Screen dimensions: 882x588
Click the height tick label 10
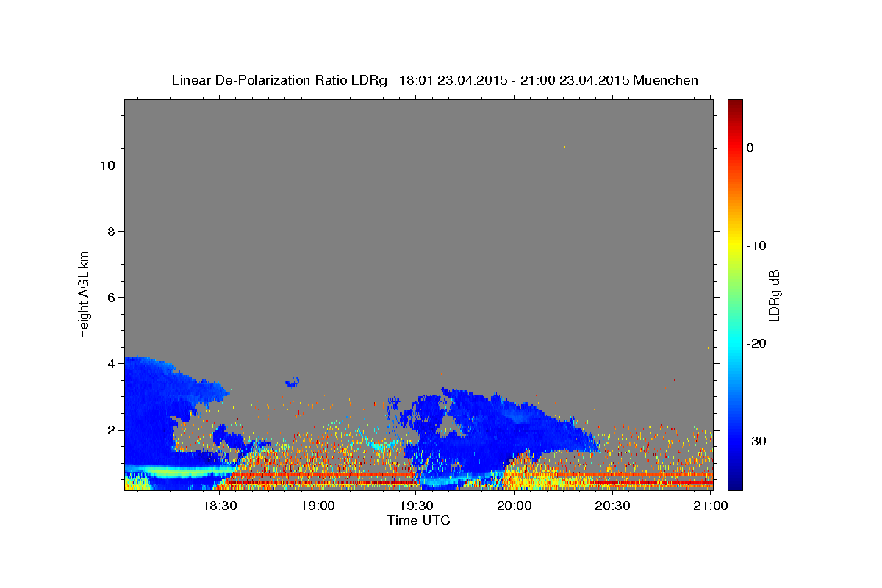[x=107, y=165]
